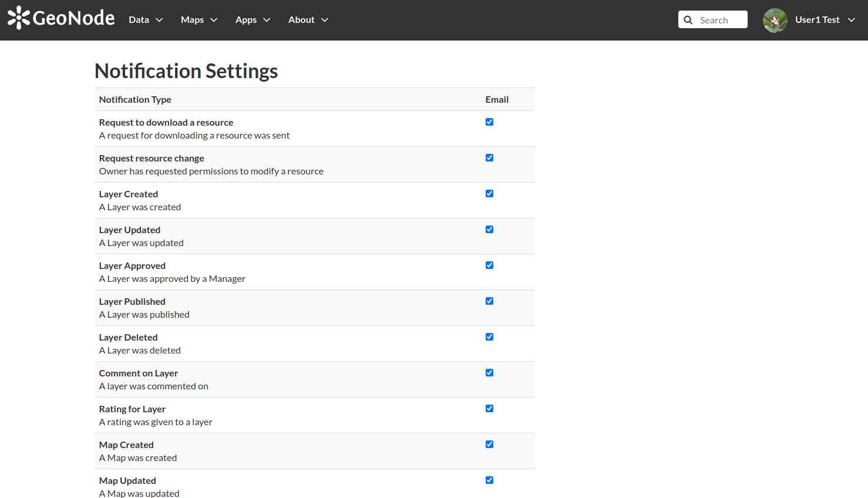Select 'Request to download a resource' title
868x498 pixels.
(x=166, y=123)
